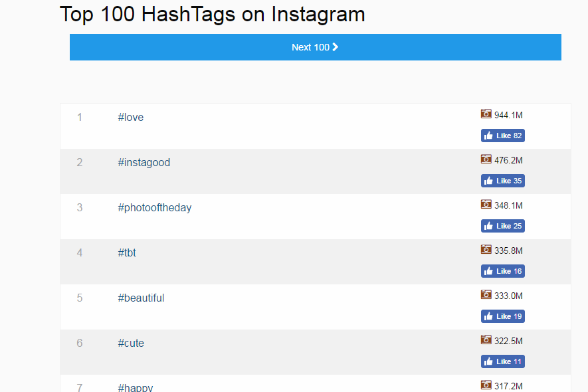This screenshot has width=588, height=392.
Task: Open the #photooftheday hashtag link
Action: tap(155, 208)
